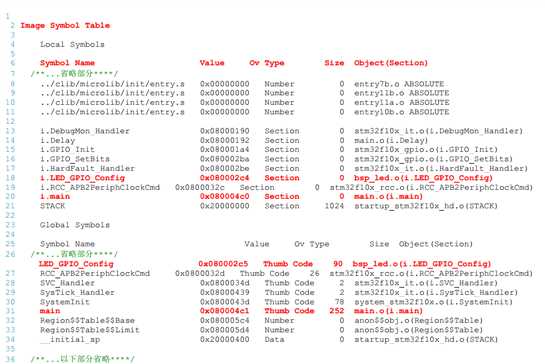Click 'STACK' symbol name

[52, 206]
